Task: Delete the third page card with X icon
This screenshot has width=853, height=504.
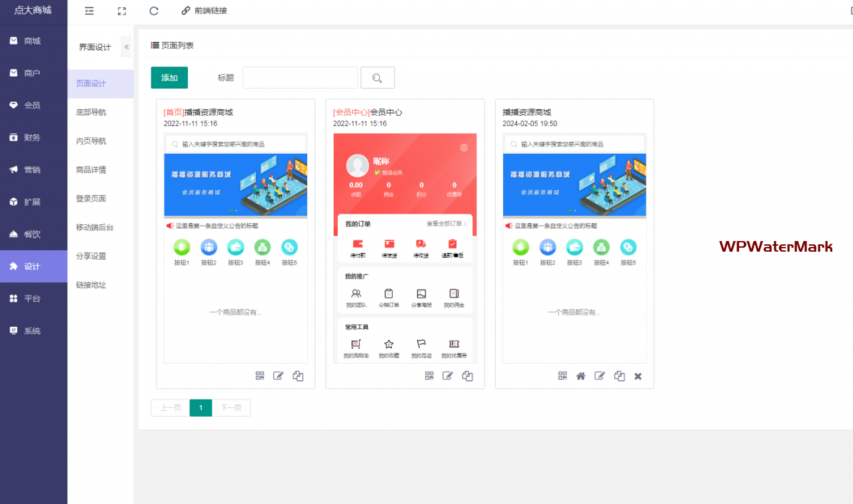Action: (x=638, y=376)
